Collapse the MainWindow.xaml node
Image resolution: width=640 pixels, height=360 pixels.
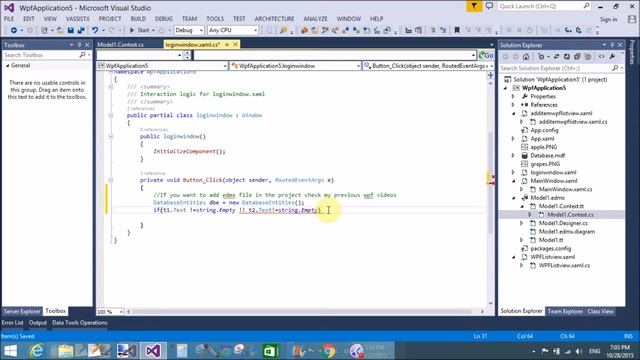[x=513, y=181]
